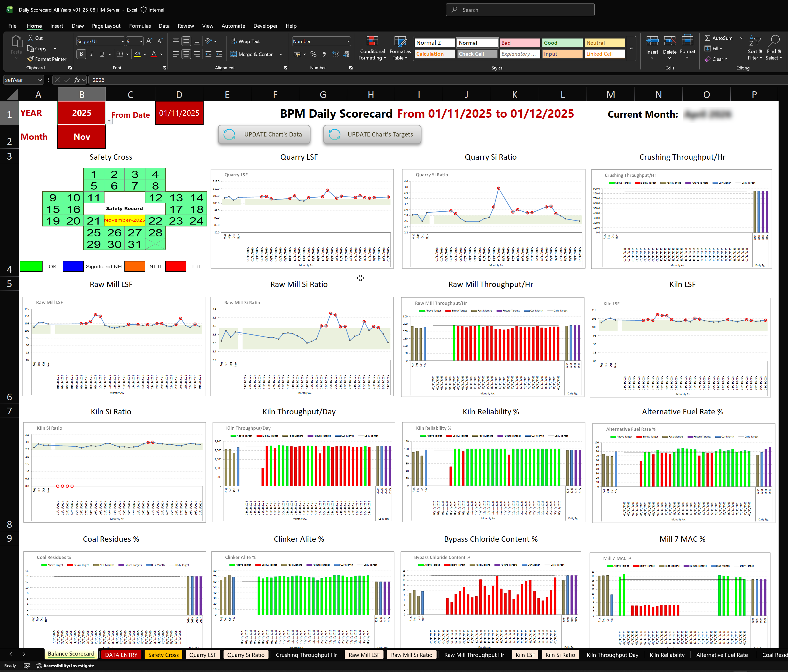Image resolution: width=788 pixels, height=672 pixels.
Task: Open the Segoe UI font dropdown
Action: click(123, 41)
